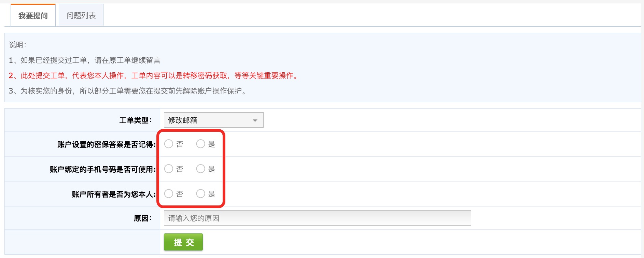Click the 账户设置的密保答案是否记得 label
This screenshot has height=258, width=644.
coord(107,144)
